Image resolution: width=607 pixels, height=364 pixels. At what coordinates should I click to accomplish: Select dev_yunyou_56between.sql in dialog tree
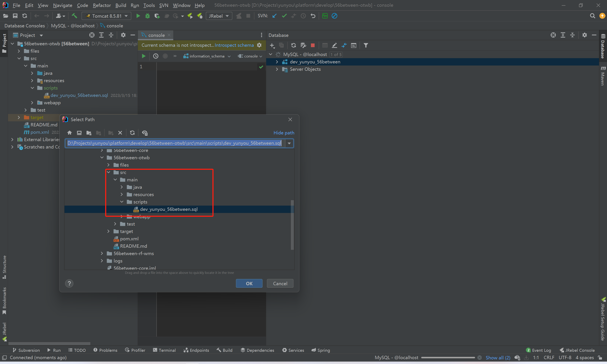[x=169, y=209]
